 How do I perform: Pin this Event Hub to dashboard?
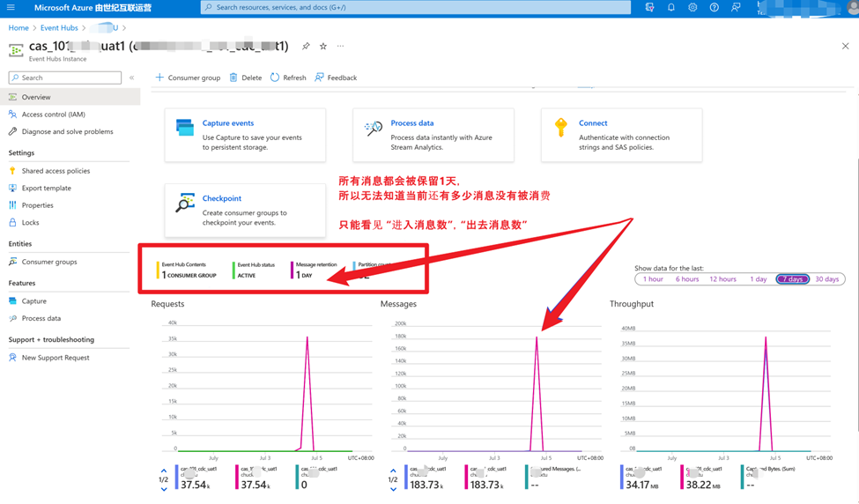(x=306, y=46)
